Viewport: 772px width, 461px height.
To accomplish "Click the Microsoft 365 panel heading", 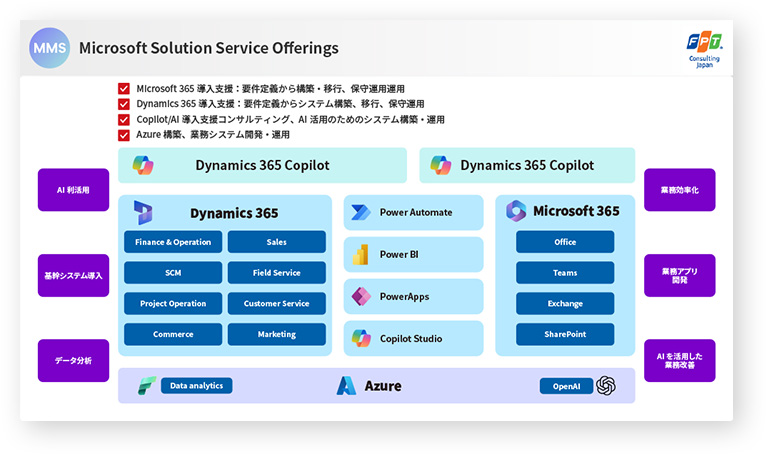I will click(577, 211).
